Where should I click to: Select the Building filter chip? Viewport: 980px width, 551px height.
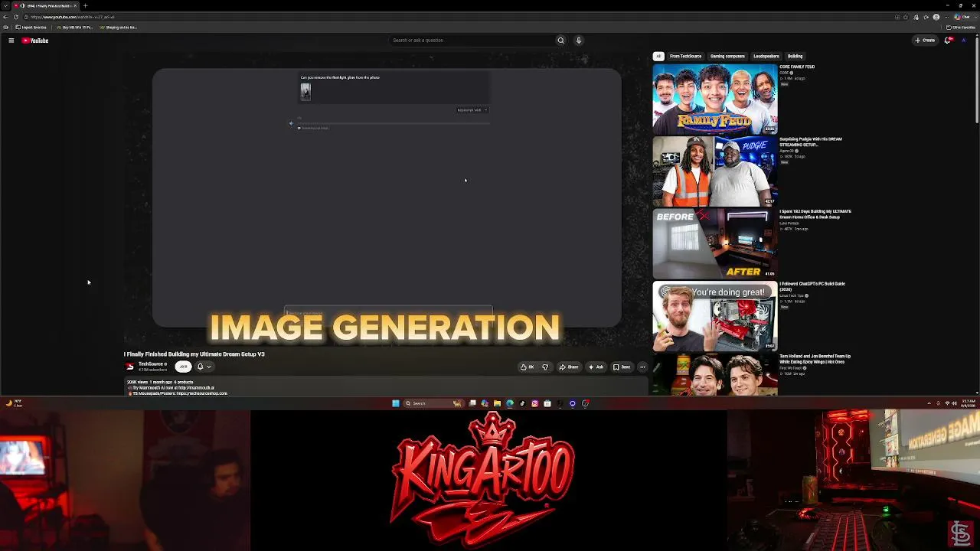[795, 56]
